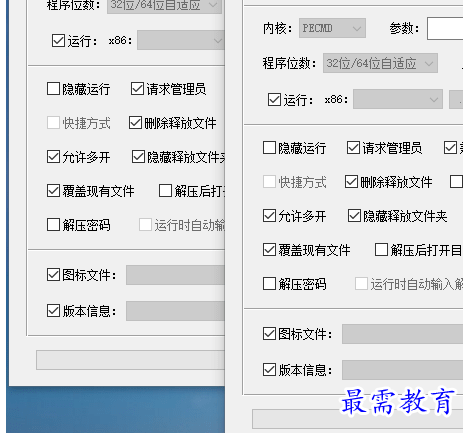Click the 版本信息 path field in front dialog
This screenshot has height=433, width=463.
pyautogui.click(x=402, y=370)
